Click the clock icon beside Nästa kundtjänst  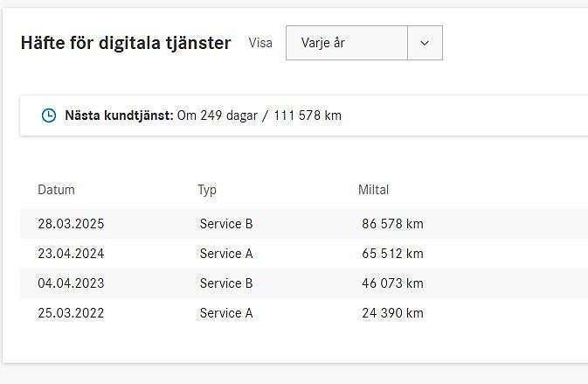click(49, 115)
